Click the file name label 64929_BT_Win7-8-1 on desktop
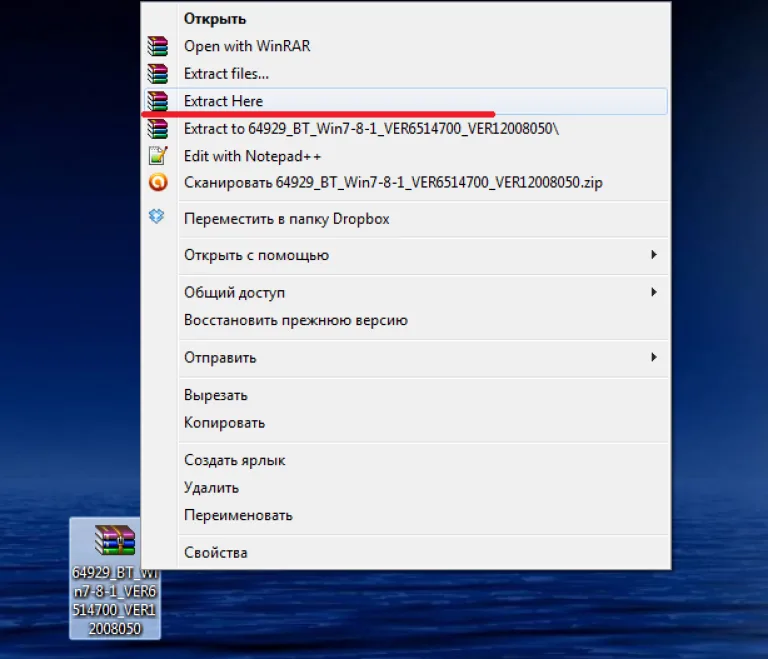 [115, 600]
